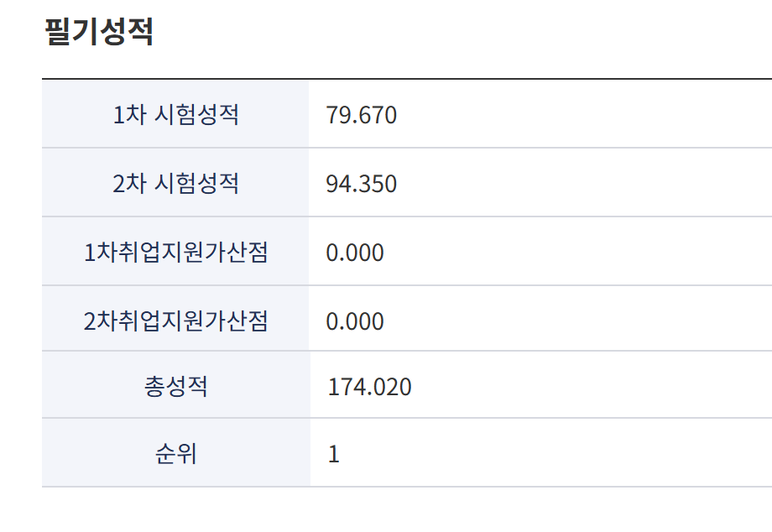Select the 2차 시험성적 label cell
The image size is (772, 532).
click(175, 184)
